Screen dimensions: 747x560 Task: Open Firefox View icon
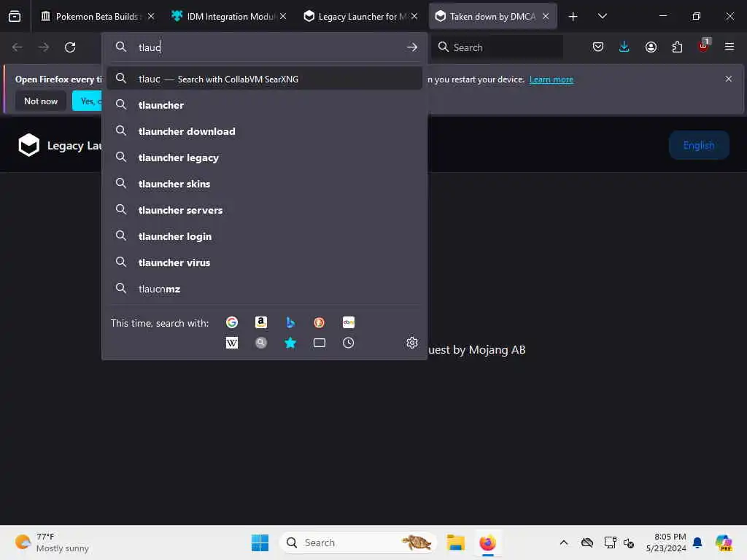click(15, 16)
